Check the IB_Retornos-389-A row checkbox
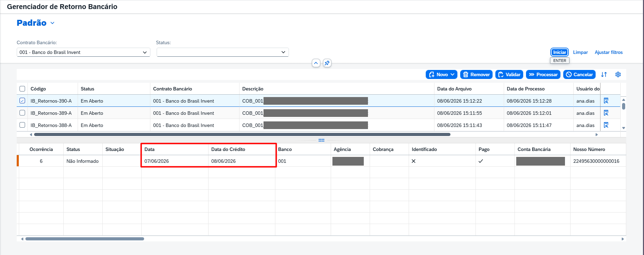 (x=22, y=113)
